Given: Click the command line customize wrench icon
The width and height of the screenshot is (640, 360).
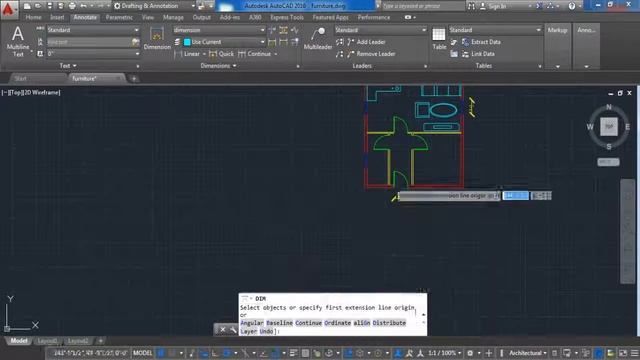Looking at the screenshot, I should click(x=233, y=329).
